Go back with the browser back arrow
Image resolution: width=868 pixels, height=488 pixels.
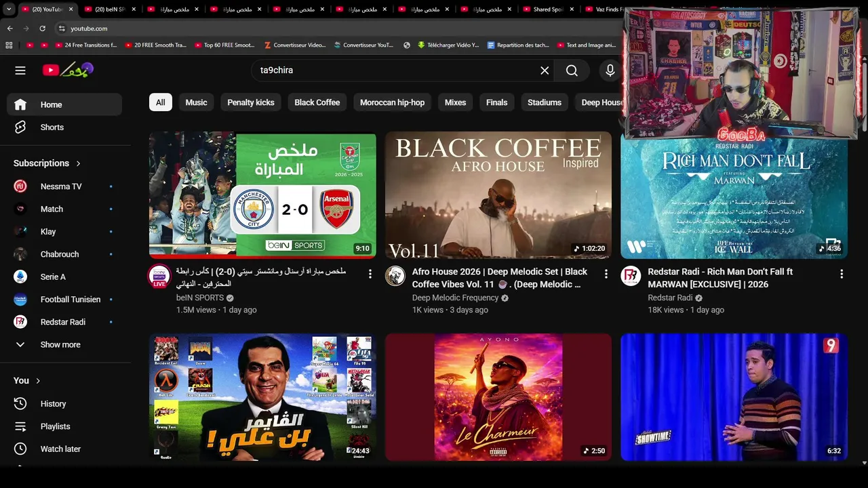pyautogui.click(x=9, y=28)
